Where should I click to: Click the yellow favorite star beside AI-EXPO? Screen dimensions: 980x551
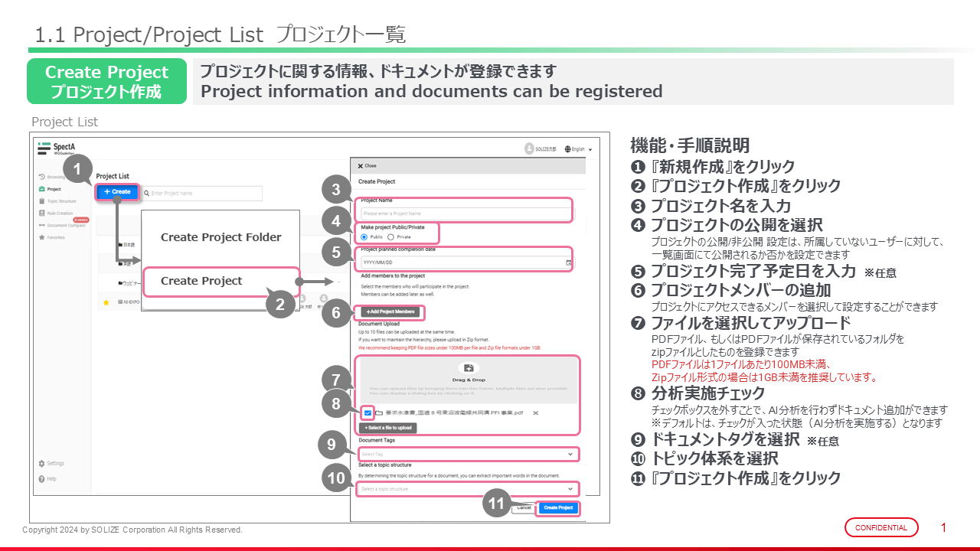click(106, 303)
